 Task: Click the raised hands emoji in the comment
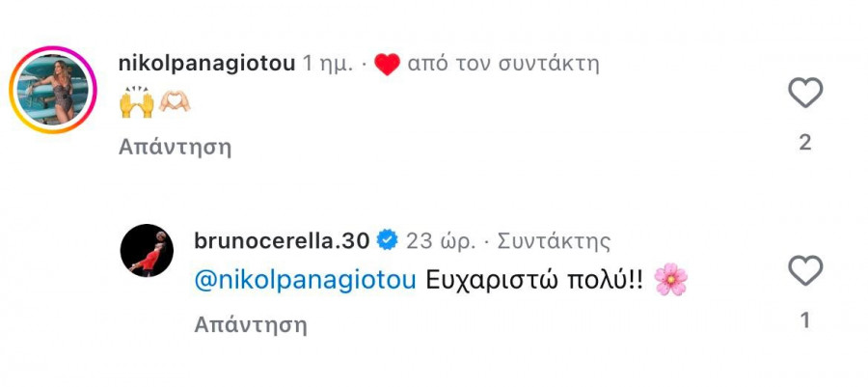click(x=136, y=104)
